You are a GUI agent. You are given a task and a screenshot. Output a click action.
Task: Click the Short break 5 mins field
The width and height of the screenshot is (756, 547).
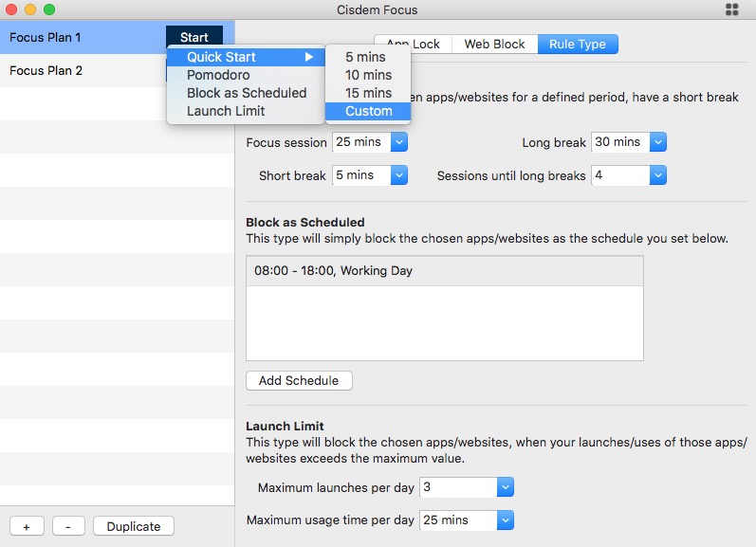click(x=361, y=175)
